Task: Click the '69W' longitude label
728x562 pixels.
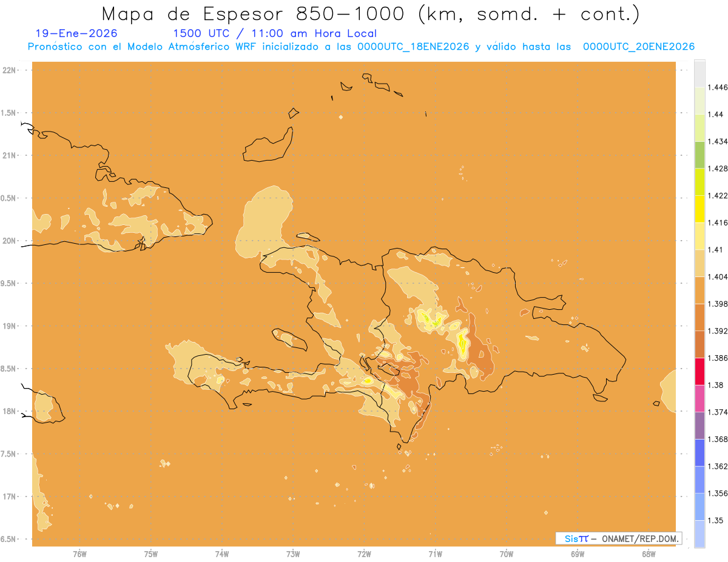Action: (578, 554)
